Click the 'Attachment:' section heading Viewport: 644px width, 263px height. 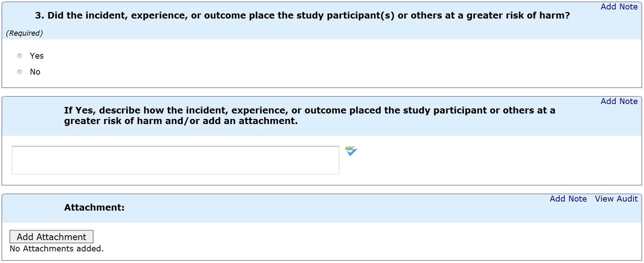pyautogui.click(x=94, y=208)
